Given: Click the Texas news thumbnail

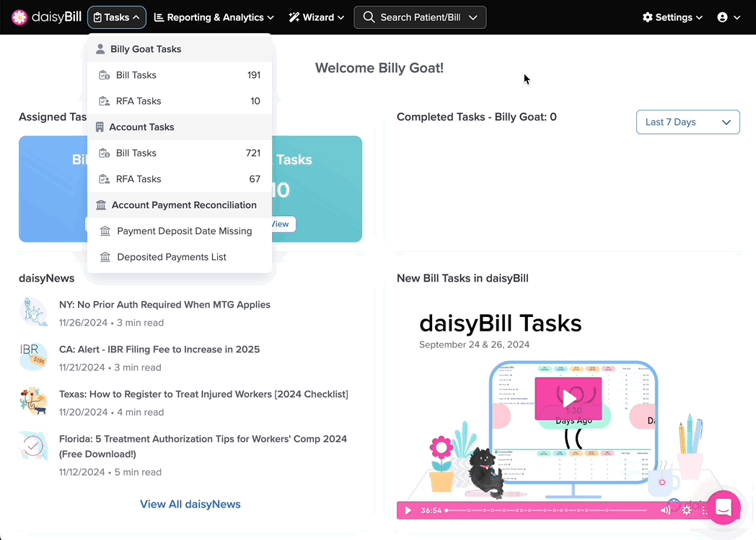Looking at the screenshot, I should tap(33, 401).
